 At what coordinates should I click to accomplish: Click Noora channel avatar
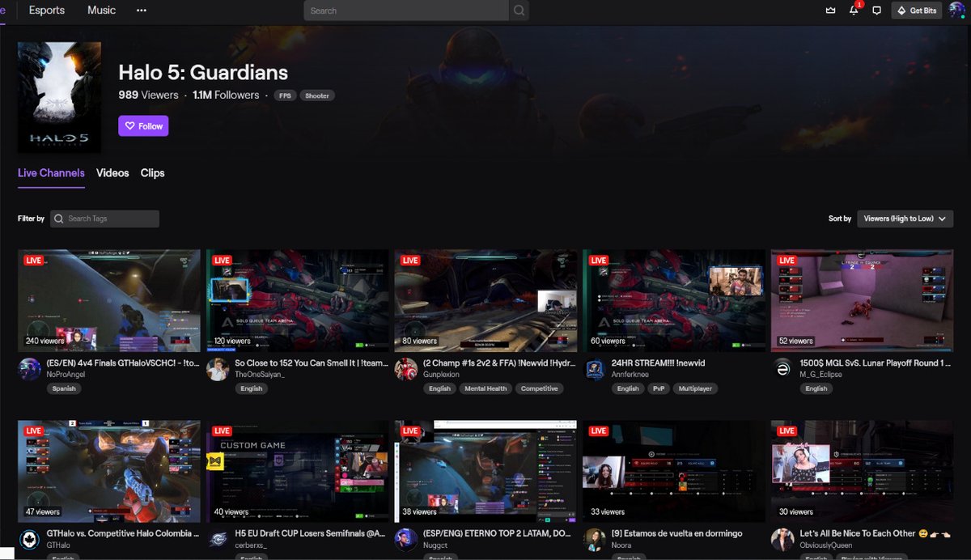(x=595, y=540)
